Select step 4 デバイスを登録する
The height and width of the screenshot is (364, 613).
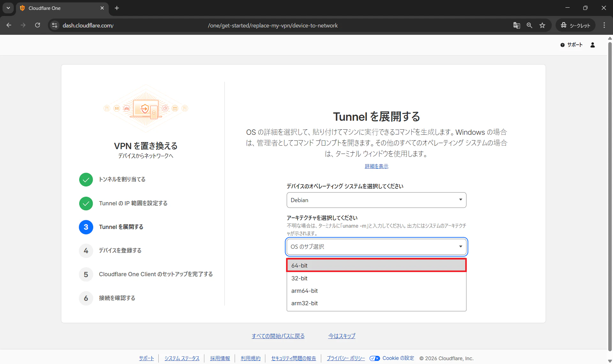pyautogui.click(x=110, y=251)
